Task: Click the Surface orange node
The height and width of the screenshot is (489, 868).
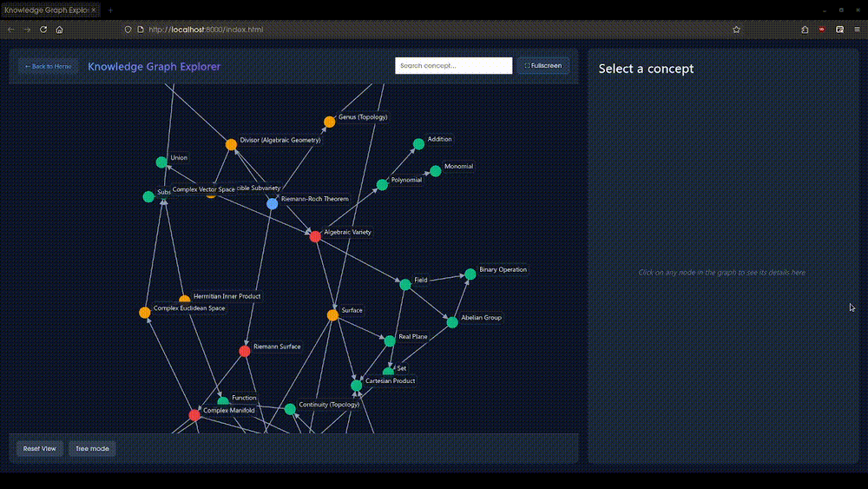Action: coord(332,315)
